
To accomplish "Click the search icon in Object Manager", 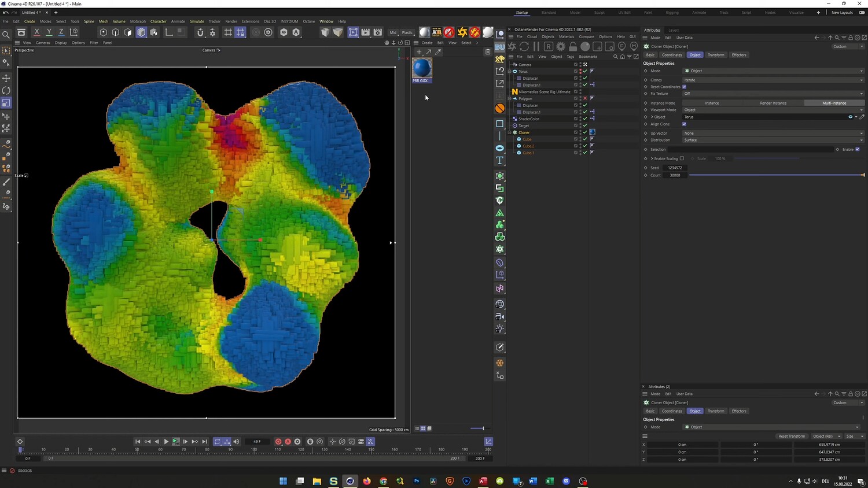I will pyautogui.click(x=616, y=57).
